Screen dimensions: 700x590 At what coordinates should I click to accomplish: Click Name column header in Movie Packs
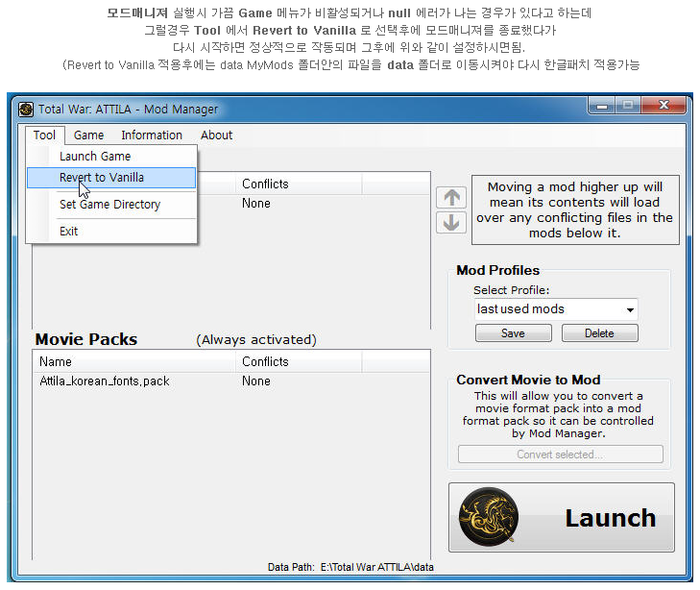pyautogui.click(x=133, y=361)
